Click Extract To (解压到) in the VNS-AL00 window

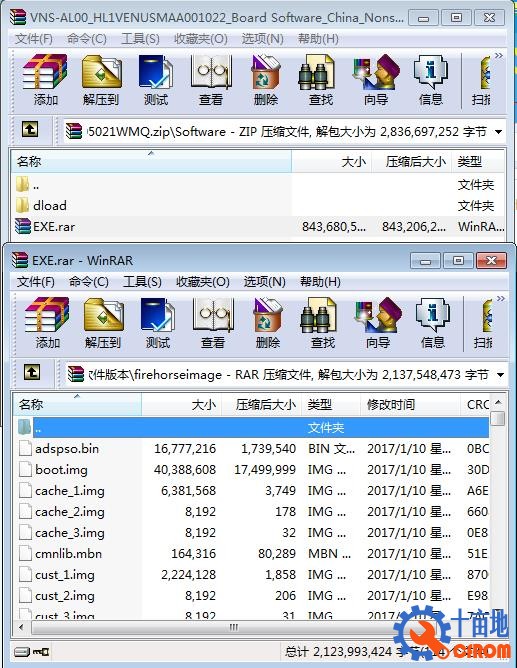(101, 80)
